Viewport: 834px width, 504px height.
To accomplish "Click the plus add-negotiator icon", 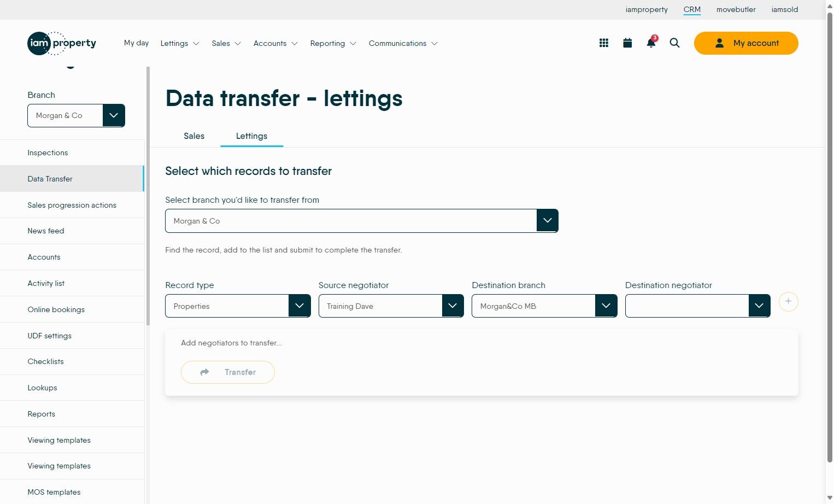I will [x=788, y=302].
